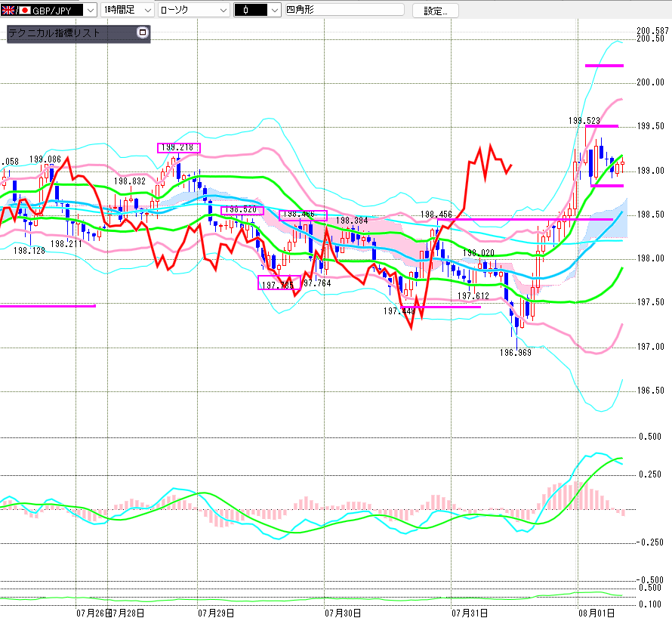Click the 199.523 high price label
Screen dimensions: 672x621
pos(584,121)
